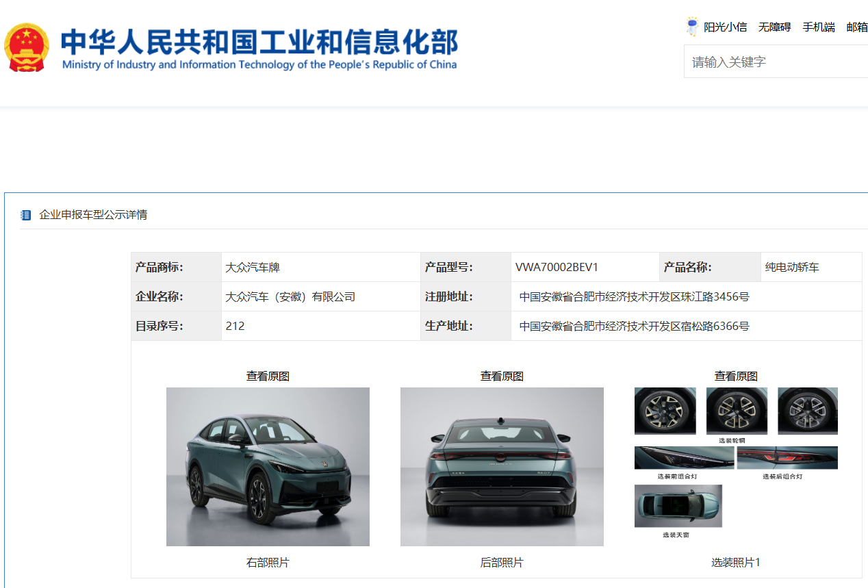The width and height of the screenshot is (868, 588).
Task: Click 查看原图 above the rear car photo
Action: [x=502, y=376]
